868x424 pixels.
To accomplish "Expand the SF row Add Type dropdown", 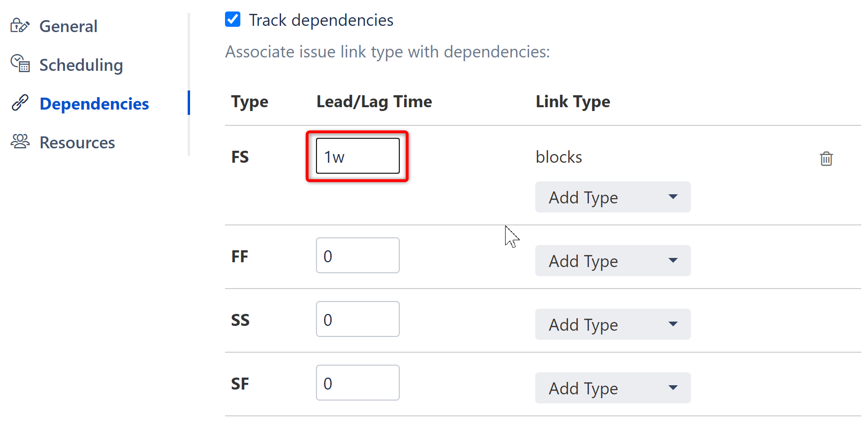I will click(x=612, y=388).
